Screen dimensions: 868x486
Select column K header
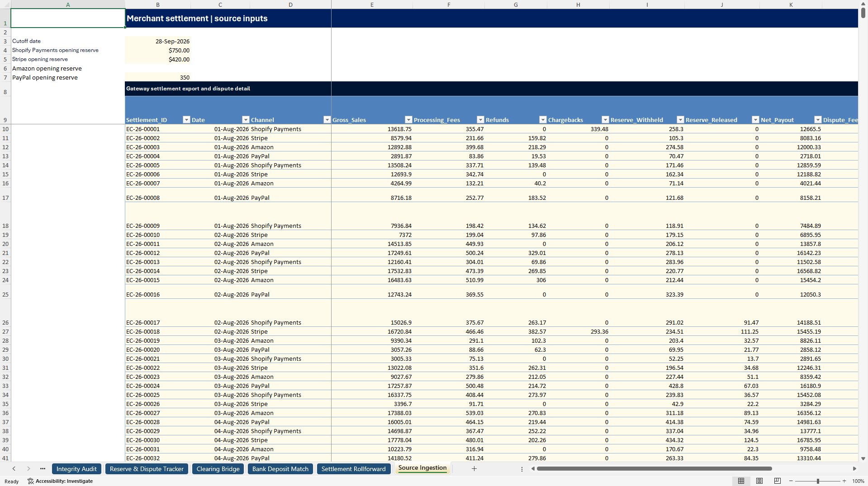[x=791, y=5]
